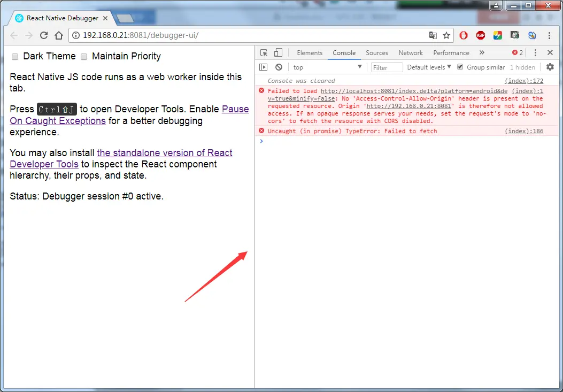Open the blue globe extension icon

tap(532, 35)
